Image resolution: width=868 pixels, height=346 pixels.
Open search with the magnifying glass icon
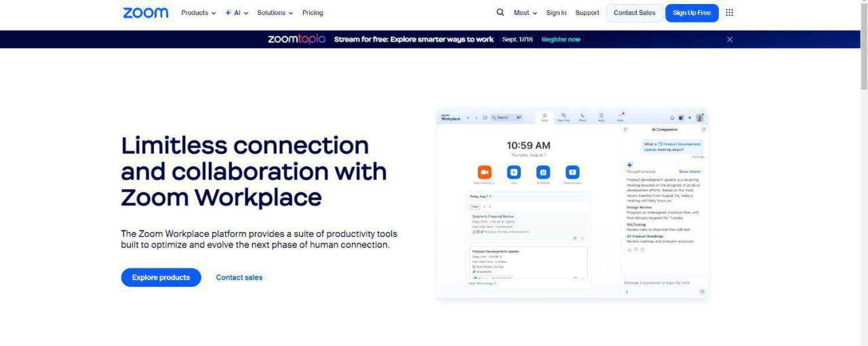(500, 13)
